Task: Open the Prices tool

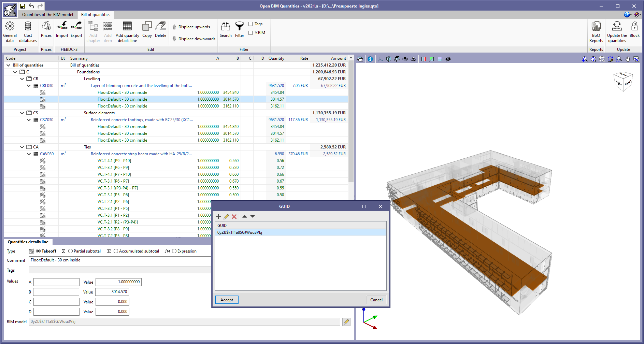Action: [x=46, y=30]
